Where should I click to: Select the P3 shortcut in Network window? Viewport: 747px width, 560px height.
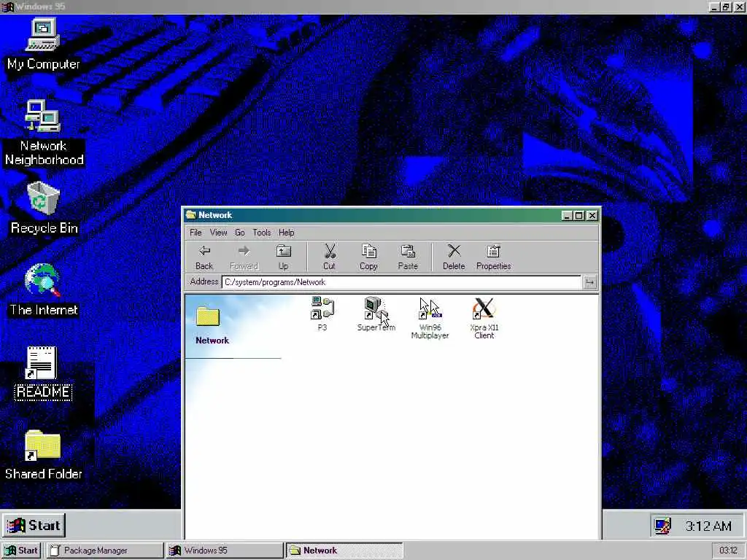322,314
